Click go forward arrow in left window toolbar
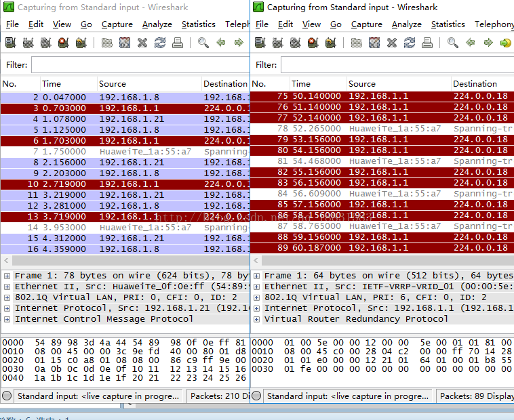Viewport: 514px width, 420px height. [239, 43]
